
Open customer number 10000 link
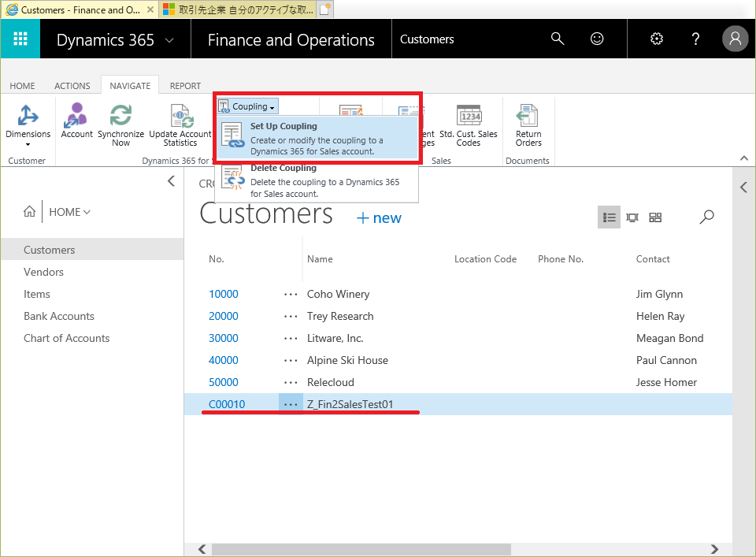(223, 294)
